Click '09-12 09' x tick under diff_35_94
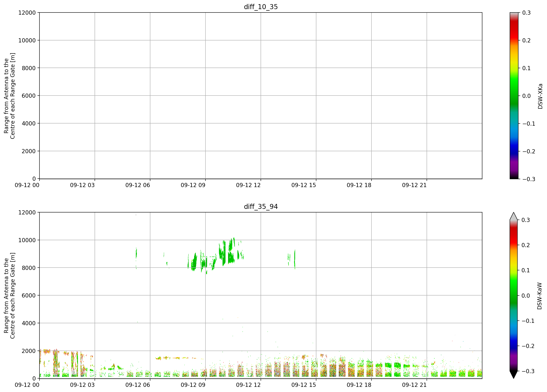The width and height of the screenshot is (547, 392). (x=193, y=385)
